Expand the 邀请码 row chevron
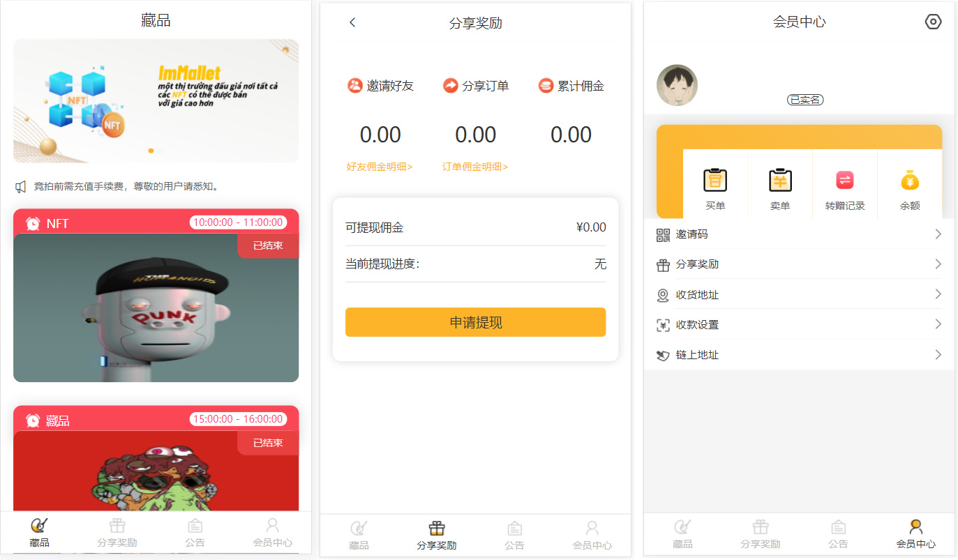958x560 pixels. point(938,234)
